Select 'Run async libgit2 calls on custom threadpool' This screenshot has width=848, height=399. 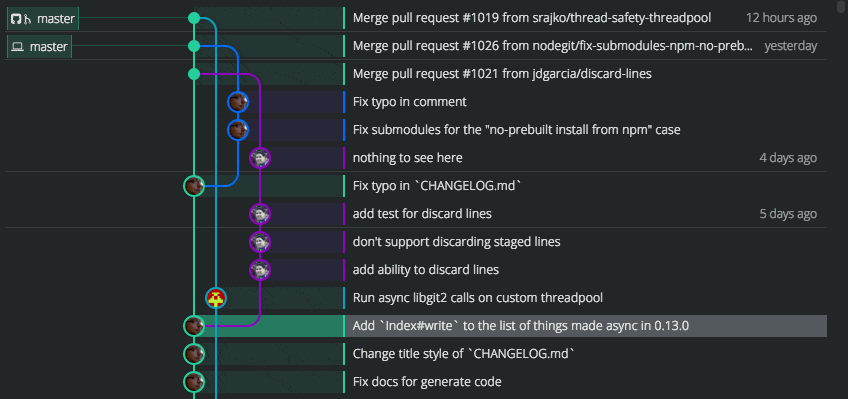pyautogui.click(x=478, y=298)
